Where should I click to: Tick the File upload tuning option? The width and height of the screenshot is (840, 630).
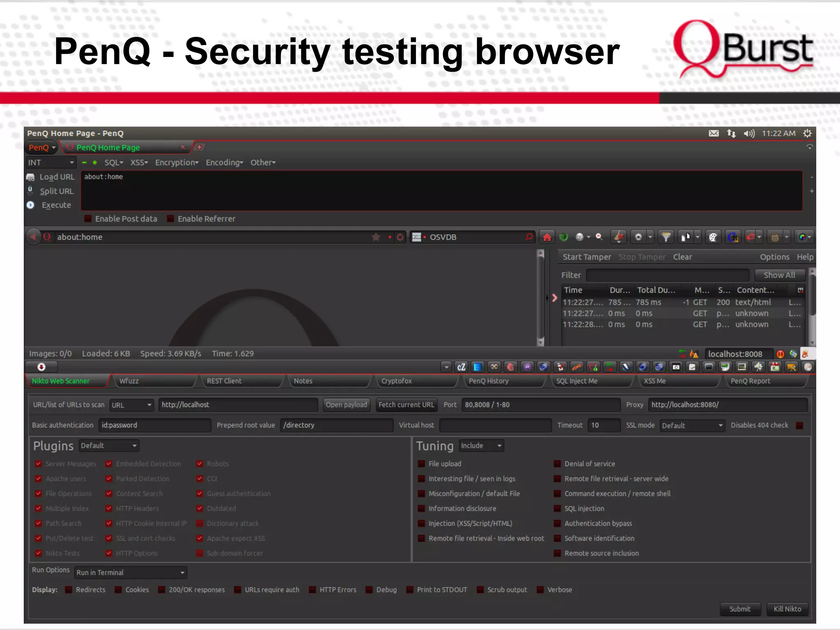[x=421, y=464]
